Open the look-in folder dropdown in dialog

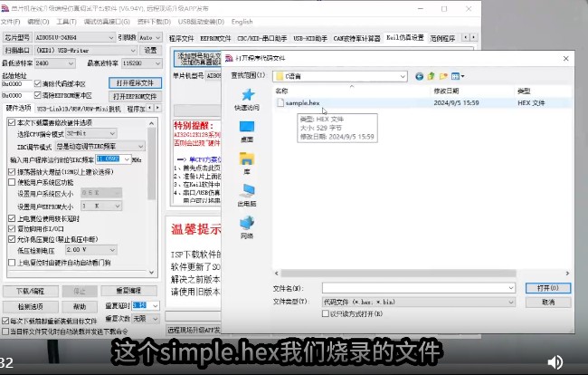[403, 76]
